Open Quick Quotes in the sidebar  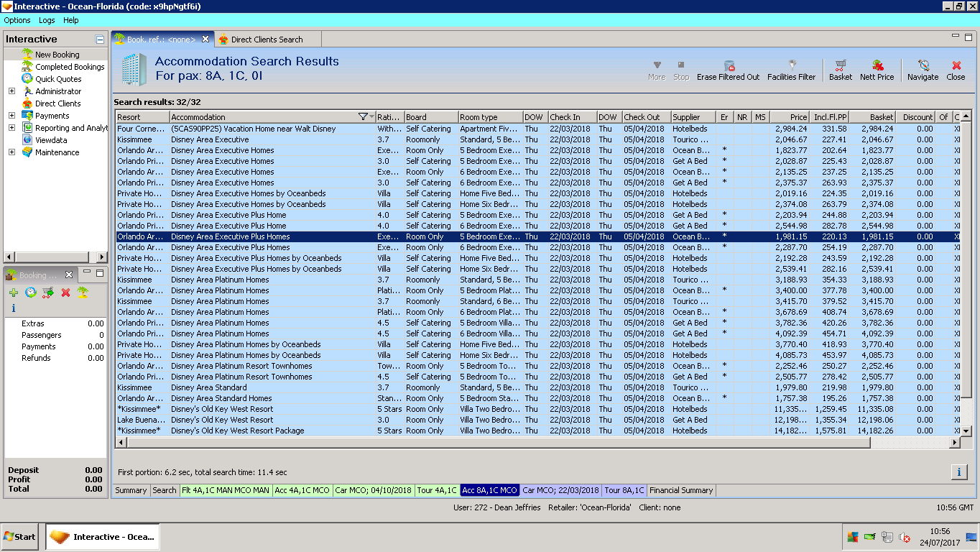pyautogui.click(x=58, y=79)
